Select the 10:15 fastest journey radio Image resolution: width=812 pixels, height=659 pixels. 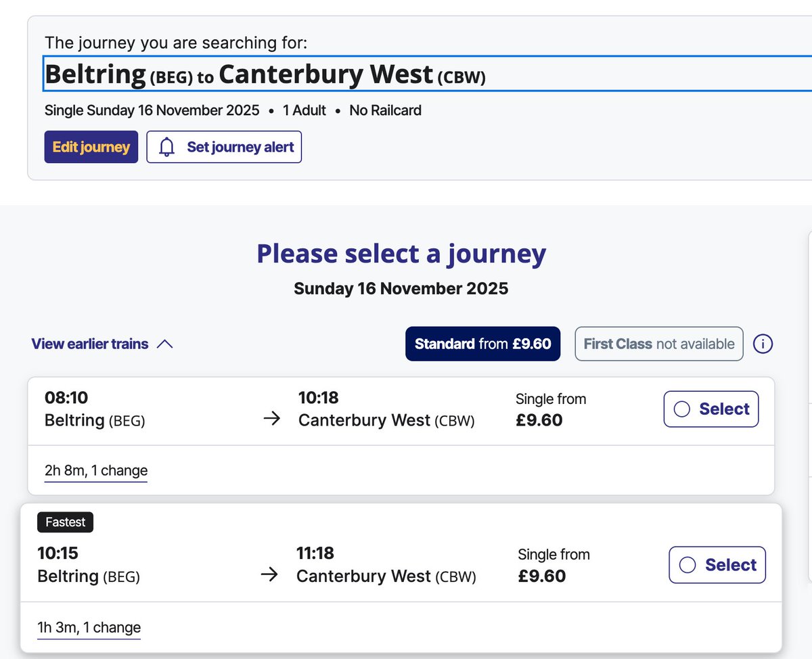(687, 565)
